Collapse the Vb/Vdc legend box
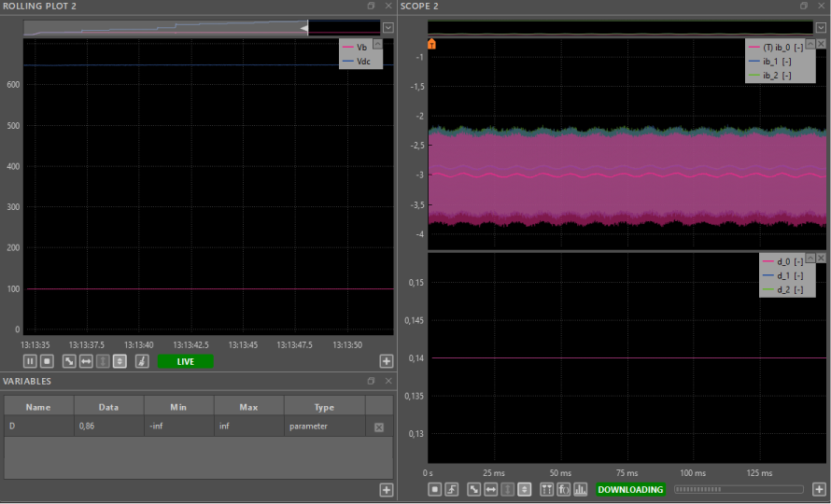Screen dimensions: 831x504 pos(377,43)
